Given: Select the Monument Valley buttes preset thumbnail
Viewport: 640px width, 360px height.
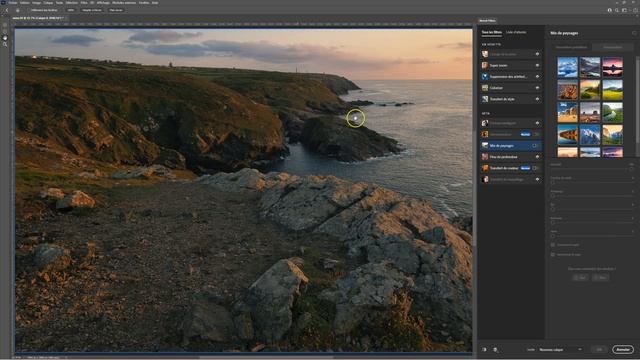Looking at the screenshot, I should coord(590,112).
